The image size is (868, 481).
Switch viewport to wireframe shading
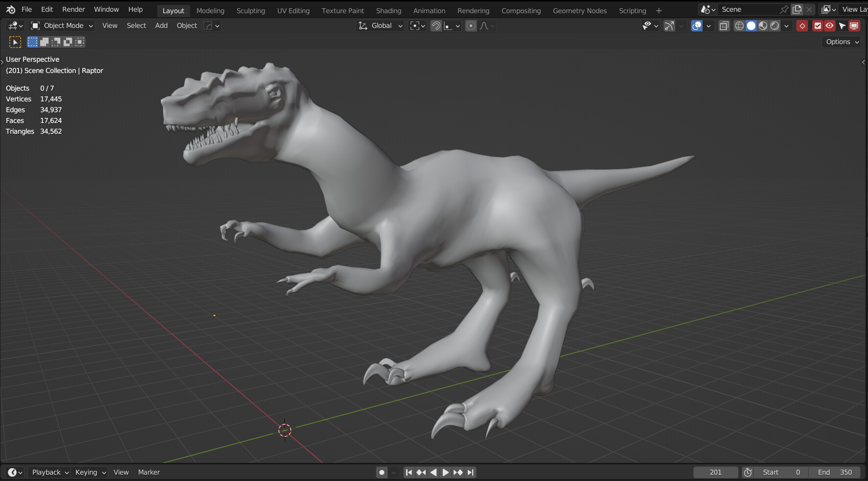pyautogui.click(x=739, y=25)
